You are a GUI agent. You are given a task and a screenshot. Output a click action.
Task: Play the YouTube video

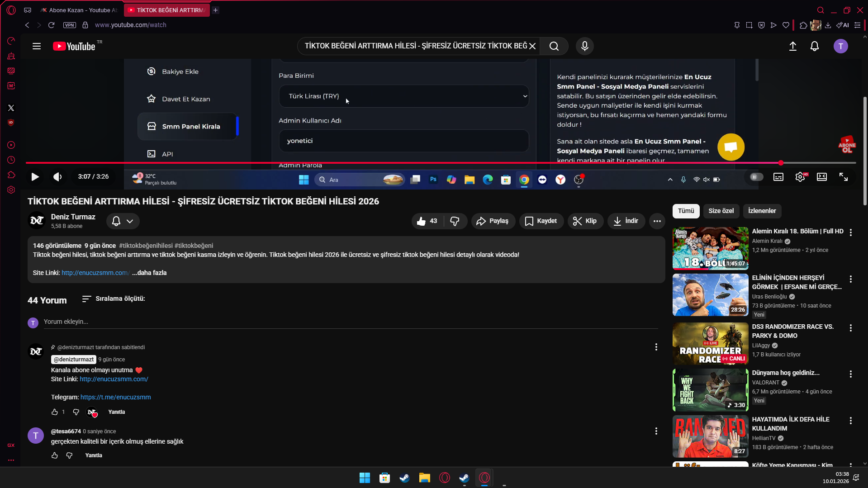(35, 177)
